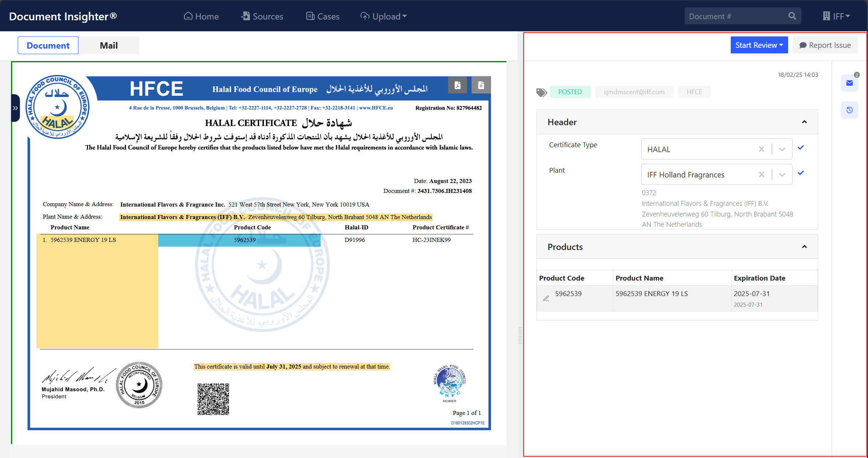Expand the Plant field dropdown options
The width and height of the screenshot is (868, 458).
pyautogui.click(x=782, y=174)
